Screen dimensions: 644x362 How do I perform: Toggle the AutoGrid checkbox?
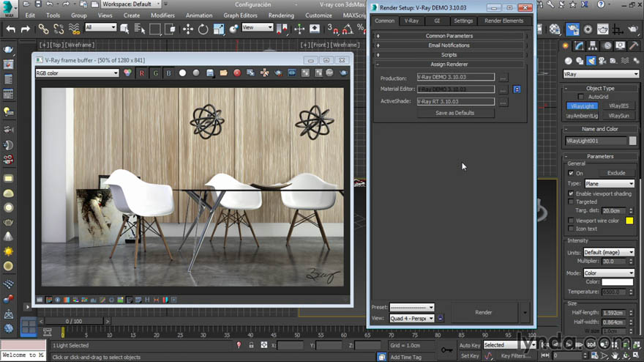(580, 97)
